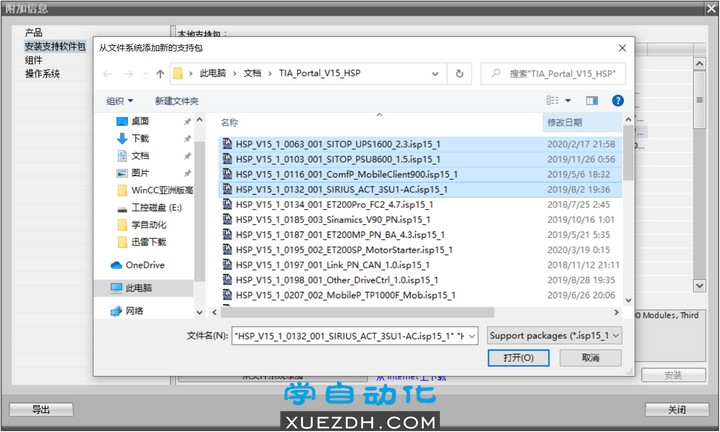The image size is (720, 432).
Task: Click the 打开(O) button
Action: (x=518, y=358)
